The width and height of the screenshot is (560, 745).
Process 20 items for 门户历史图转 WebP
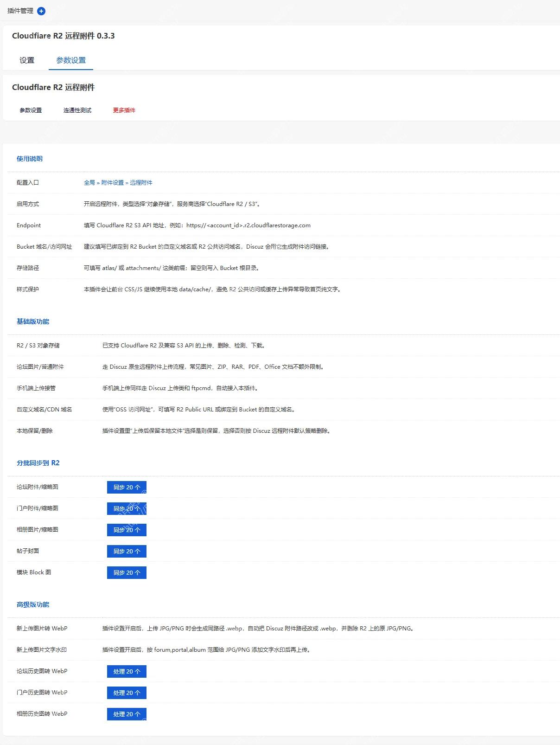point(127,693)
